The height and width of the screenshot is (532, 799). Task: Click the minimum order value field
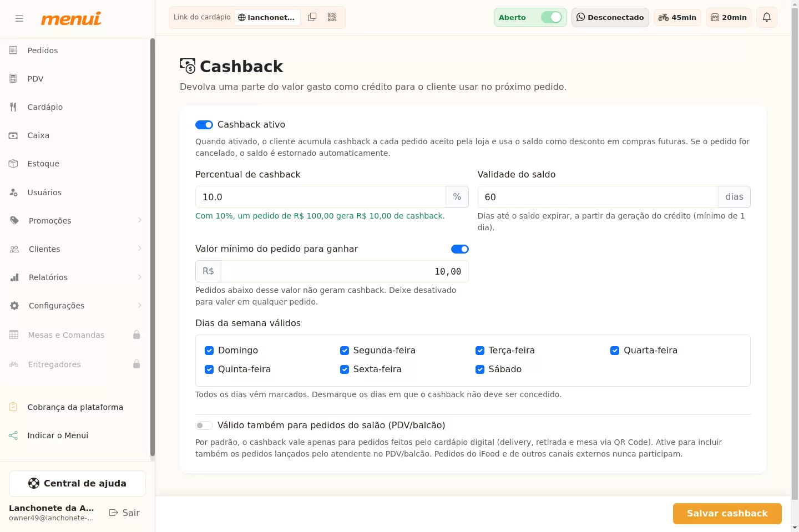[345, 271]
